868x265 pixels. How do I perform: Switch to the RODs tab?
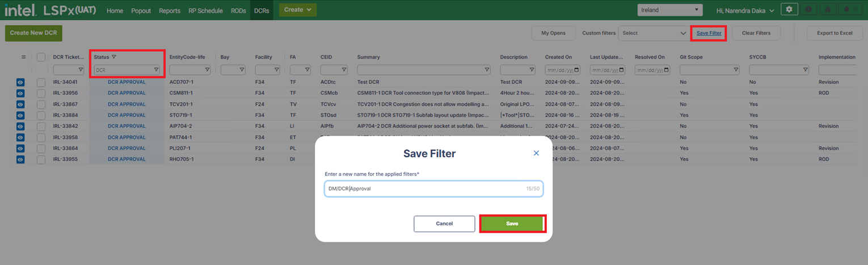coord(238,11)
